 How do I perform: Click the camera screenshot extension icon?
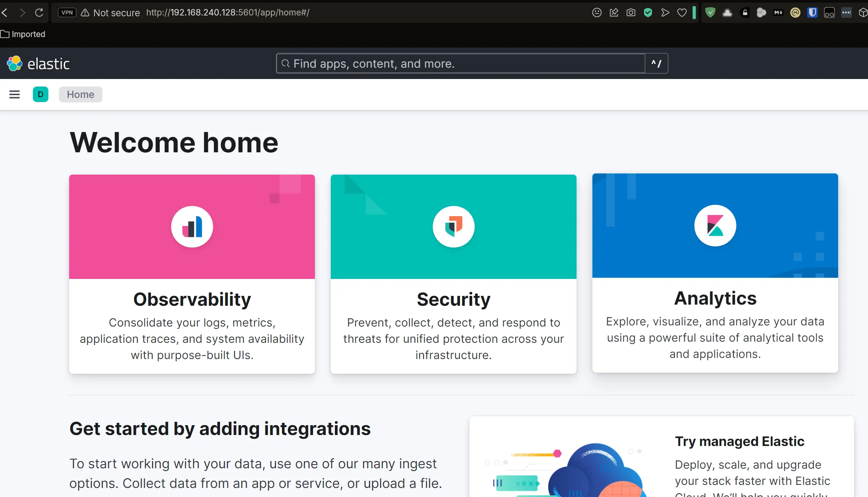point(631,12)
